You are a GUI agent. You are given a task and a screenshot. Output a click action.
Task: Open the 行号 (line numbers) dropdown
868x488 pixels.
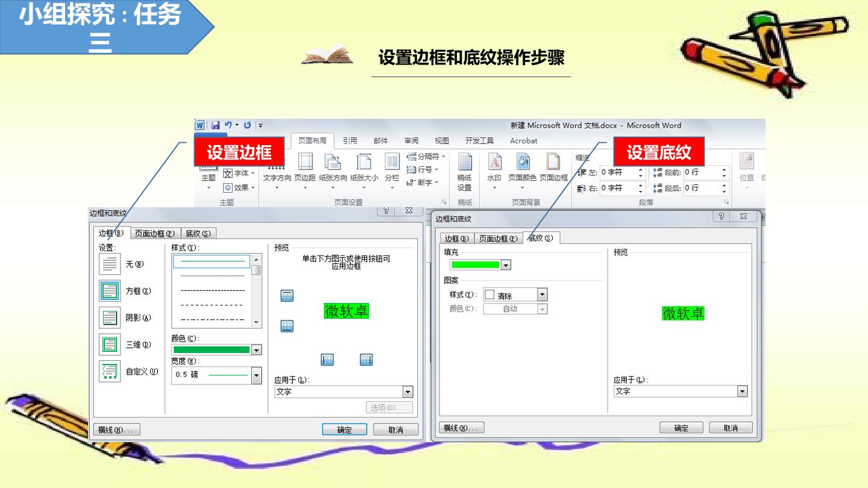(423, 169)
